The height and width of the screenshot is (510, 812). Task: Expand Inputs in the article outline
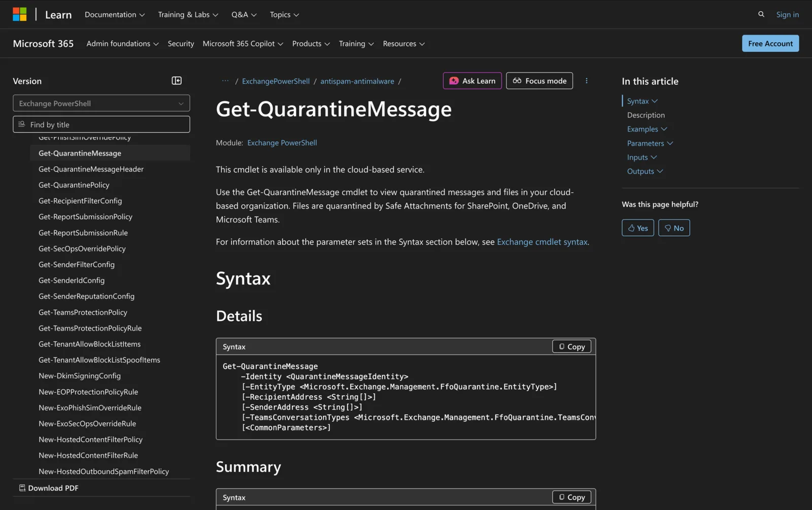coord(642,157)
